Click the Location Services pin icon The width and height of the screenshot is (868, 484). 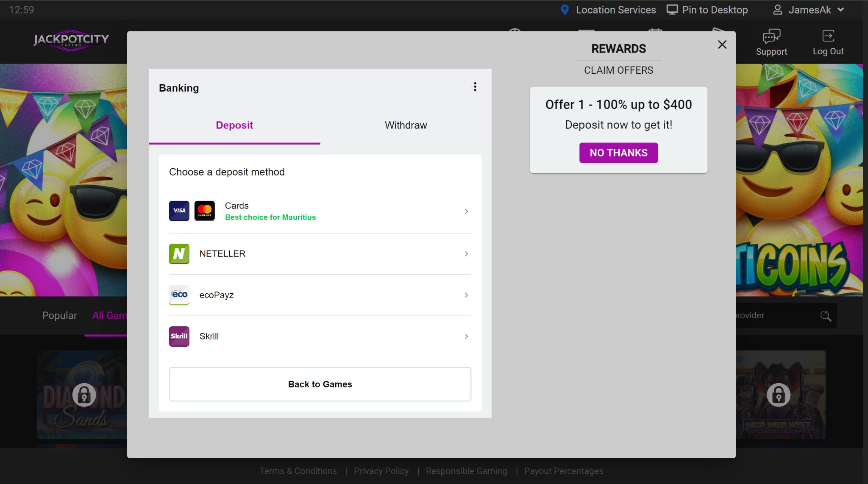565,10
